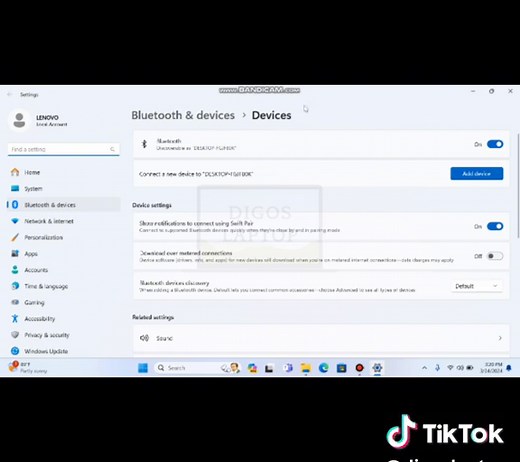Show hidden icons in the system tray

tap(424, 368)
